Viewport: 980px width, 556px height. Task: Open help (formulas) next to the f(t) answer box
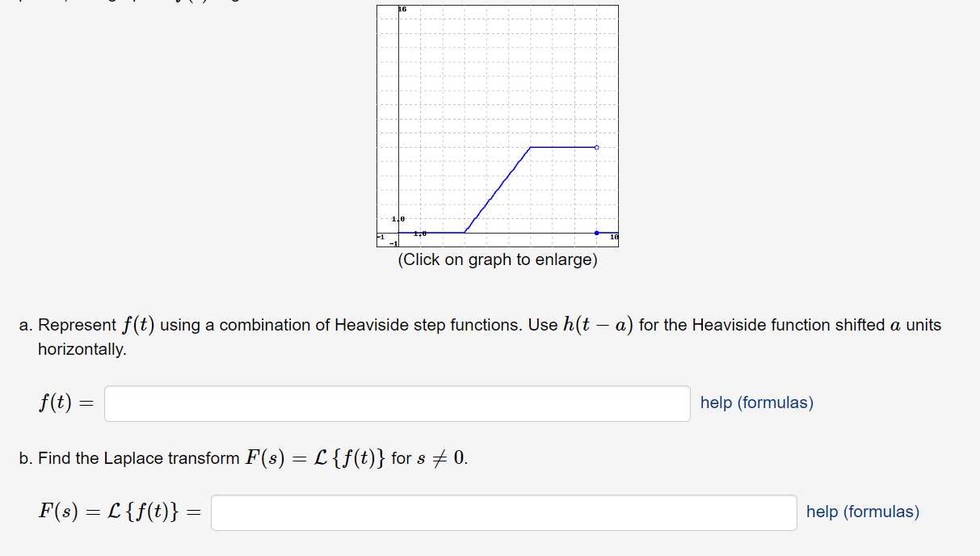click(755, 402)
